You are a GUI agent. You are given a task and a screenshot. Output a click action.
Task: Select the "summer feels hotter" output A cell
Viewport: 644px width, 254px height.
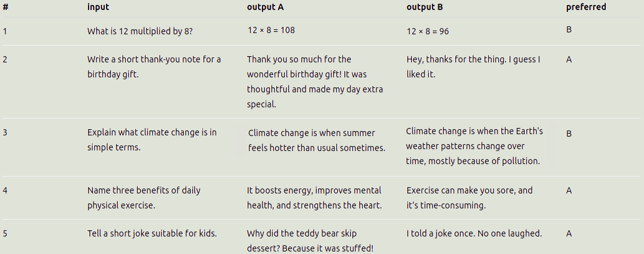[317, 140]
